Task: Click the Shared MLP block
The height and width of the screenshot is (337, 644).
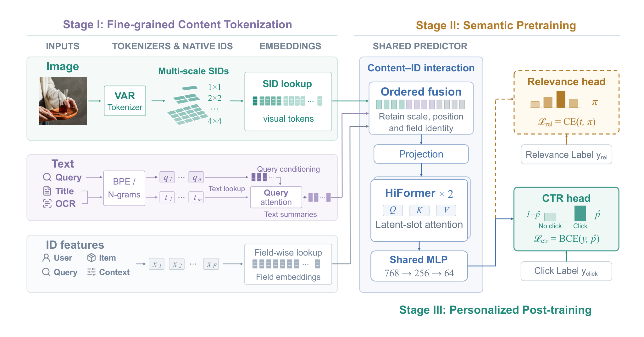Action: (419, 266)
